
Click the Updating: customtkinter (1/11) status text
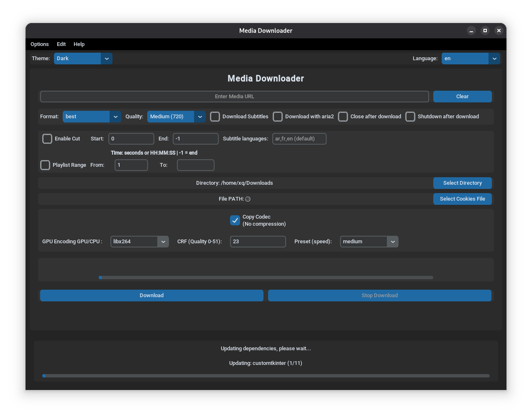(266, 363)
